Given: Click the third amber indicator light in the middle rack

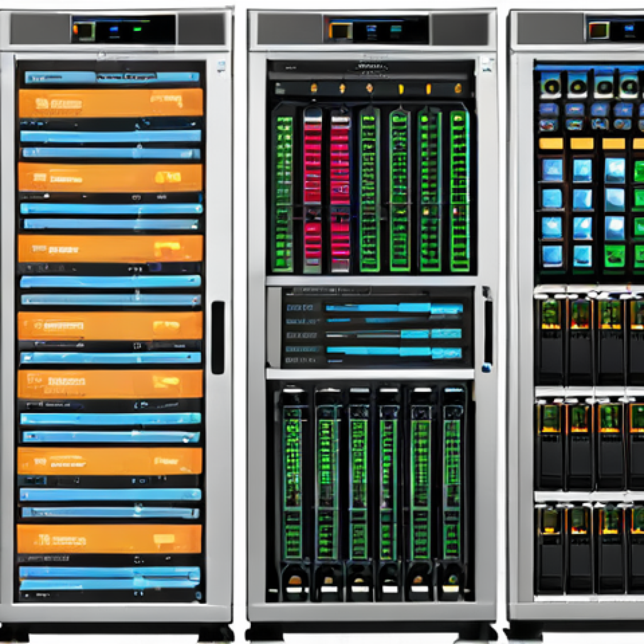Looking at the screenshot, I should pos(369,88).
